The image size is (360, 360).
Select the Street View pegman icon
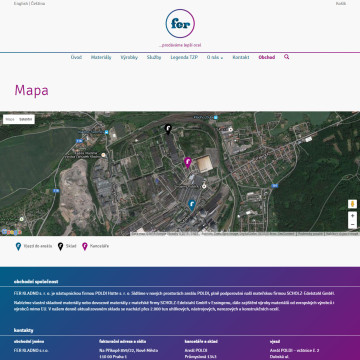point(352,204)
